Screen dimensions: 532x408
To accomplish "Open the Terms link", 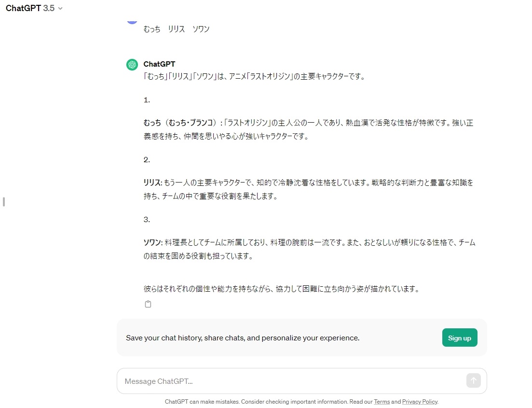I will pyautogui.click(x=382, y=402).
